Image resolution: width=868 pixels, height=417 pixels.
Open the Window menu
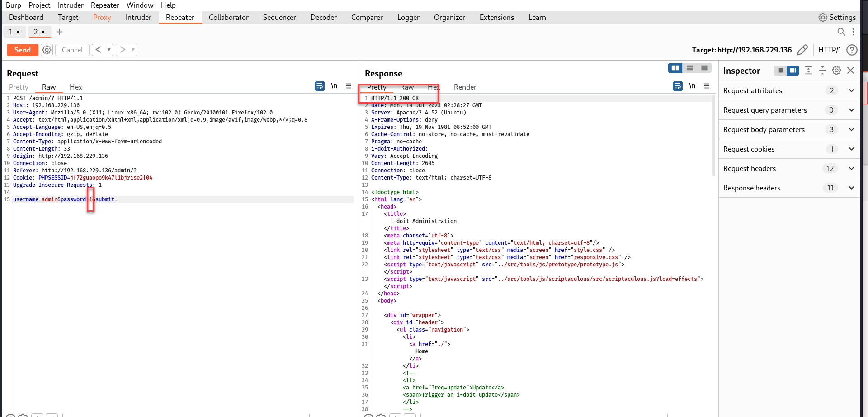[140, 5]
